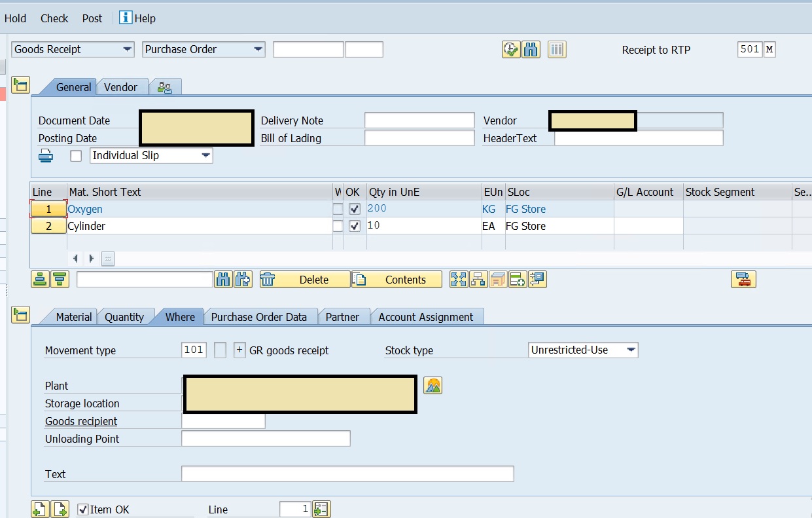Toggle the print slip checkbox beside Individual Slip
812x518 pixels.
coord(77,156)
